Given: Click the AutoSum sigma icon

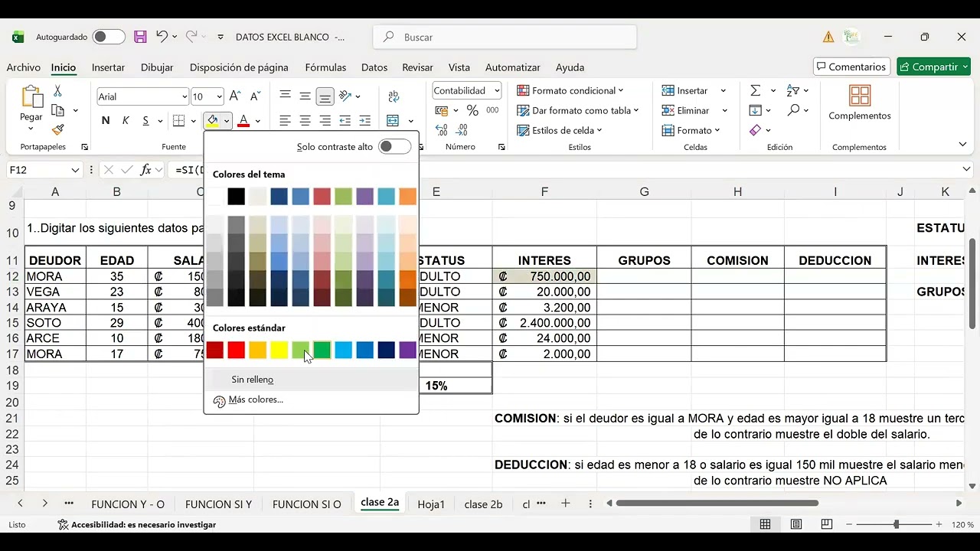Looking at the screenshot, I should click(x=755, y=90).
